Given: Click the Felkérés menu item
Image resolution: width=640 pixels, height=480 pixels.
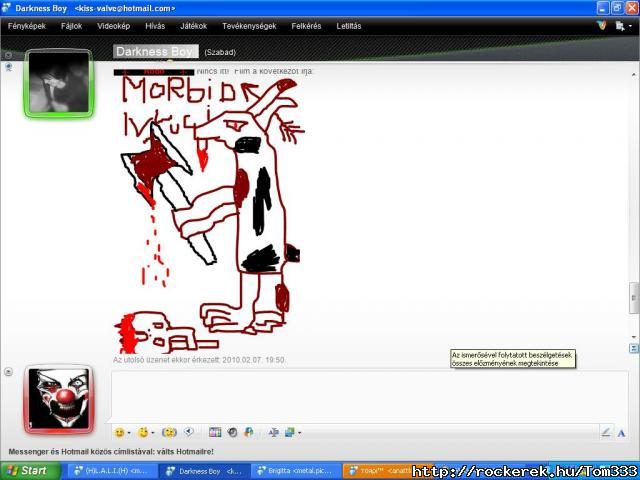Looking at the screenshot, I should point(306,26).
